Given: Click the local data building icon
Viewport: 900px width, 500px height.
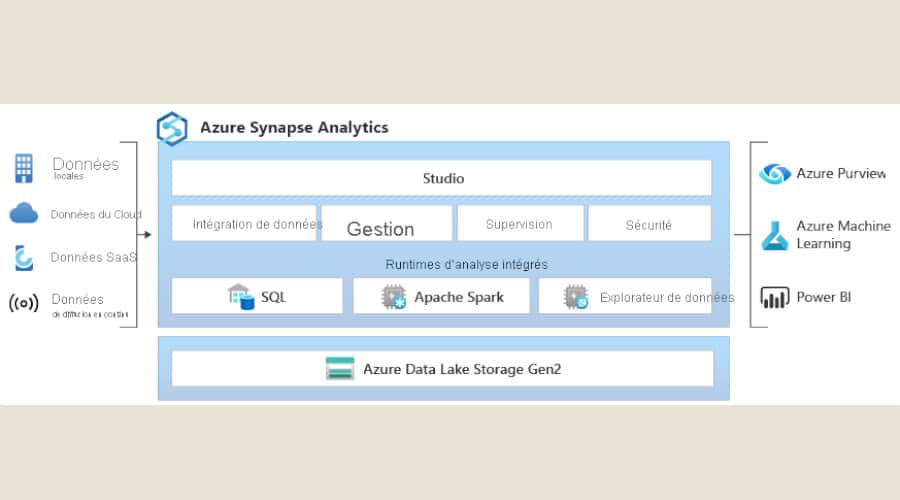Looking at the screenshot, I should point(24,168).
